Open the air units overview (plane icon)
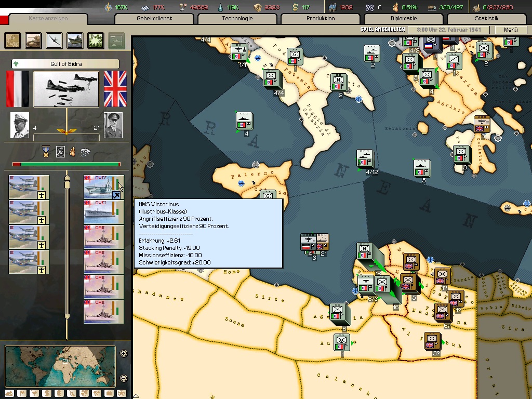532x399 pixels. pos(54,40)
